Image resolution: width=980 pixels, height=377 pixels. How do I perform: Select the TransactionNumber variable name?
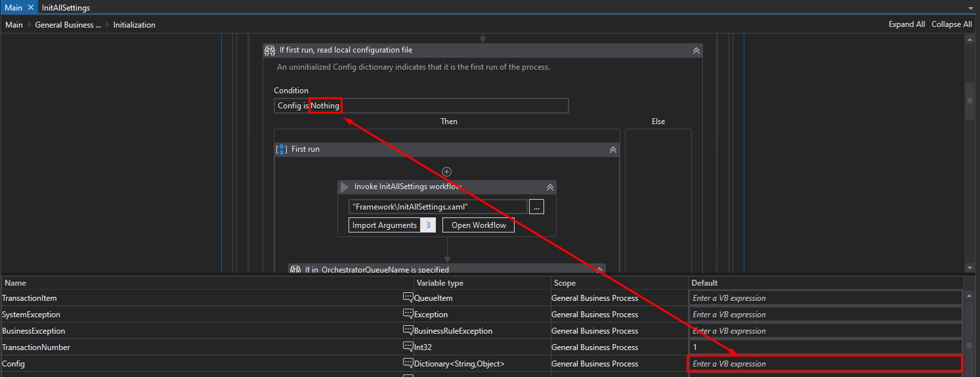[36, 347]
